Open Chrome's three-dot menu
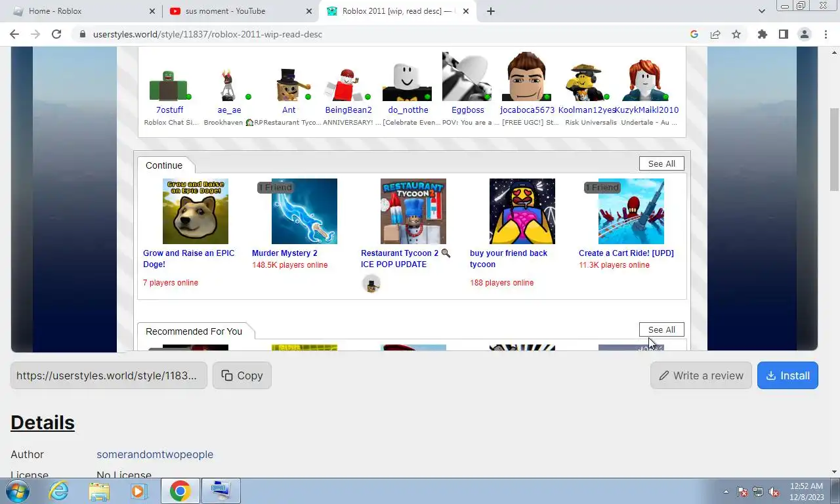 pyautogui.click(x=826, y=34)
